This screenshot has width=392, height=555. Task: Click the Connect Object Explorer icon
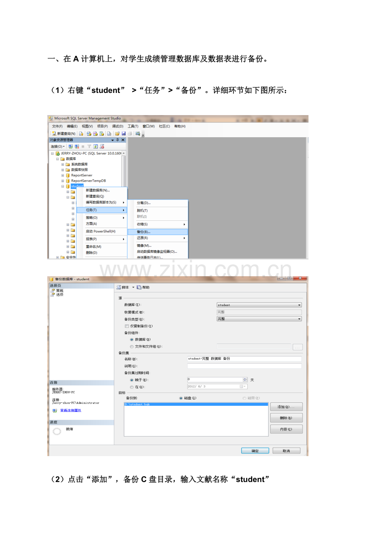point(70,146)
